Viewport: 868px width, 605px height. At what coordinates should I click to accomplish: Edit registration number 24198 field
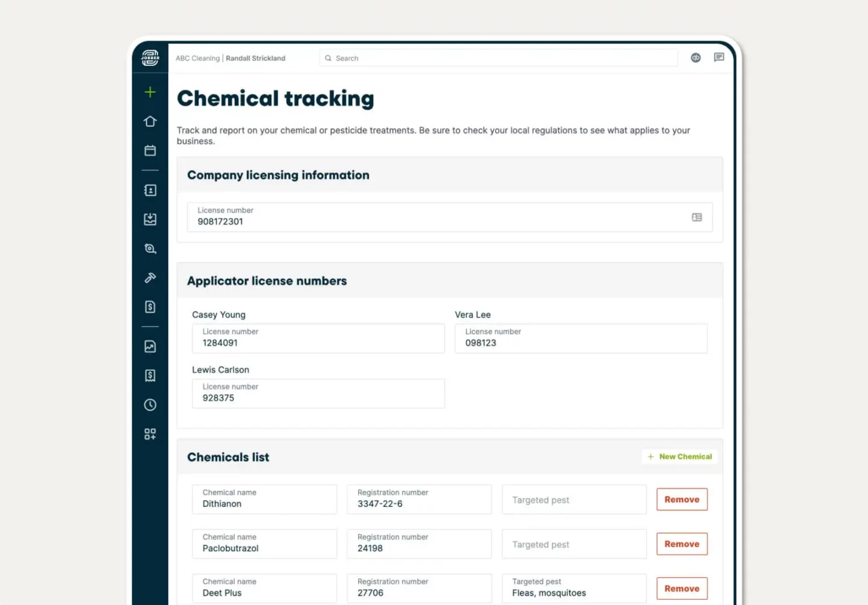click(419, 544)
